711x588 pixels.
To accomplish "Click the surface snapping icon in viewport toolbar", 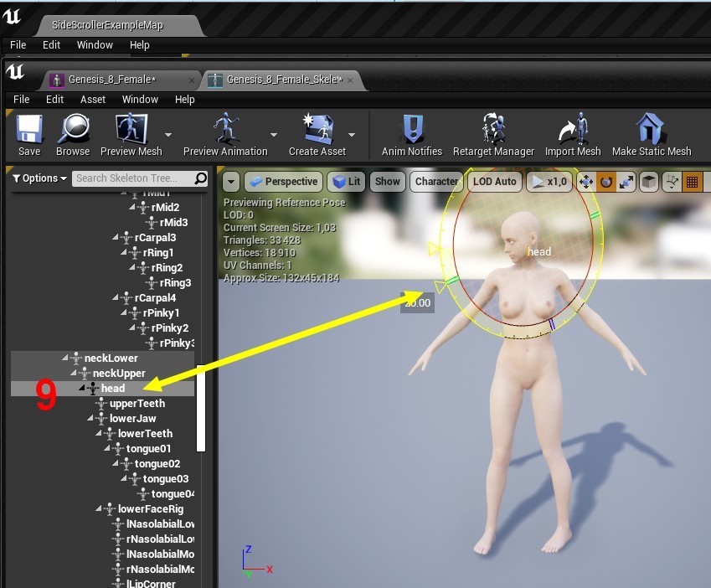I will click(672, 182).
